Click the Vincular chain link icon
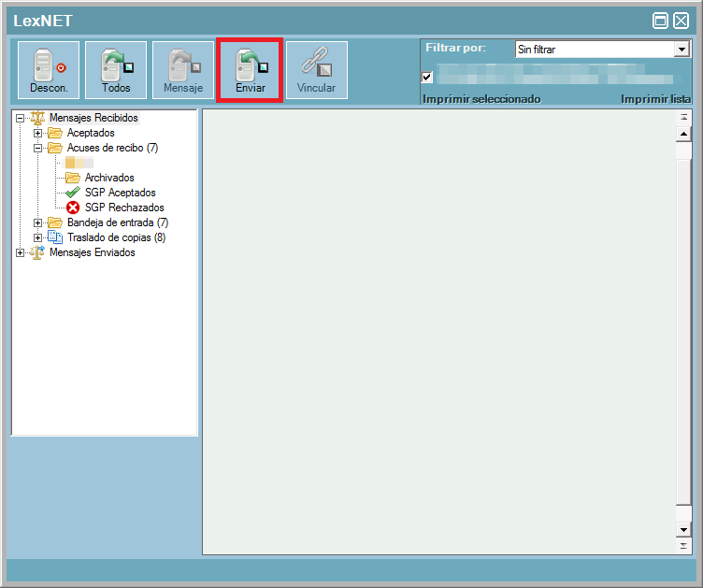The width and height of the screenshot is (703, 588). click(x=316, y=70)
